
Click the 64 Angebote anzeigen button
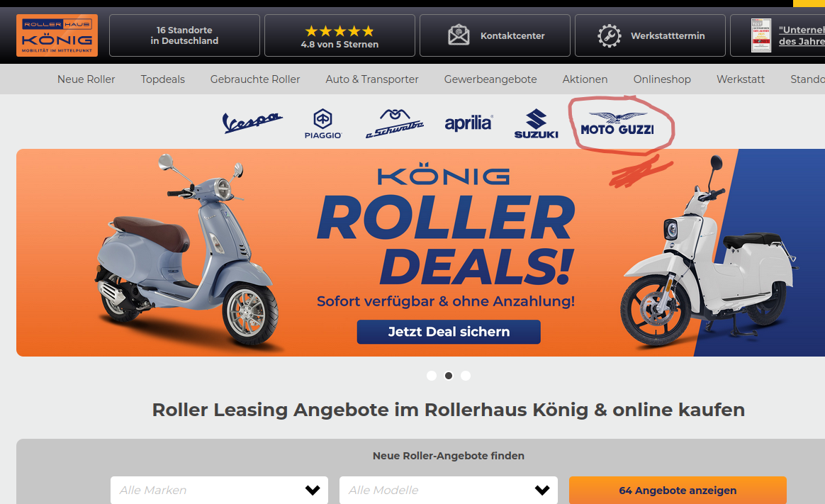[678, 490]
